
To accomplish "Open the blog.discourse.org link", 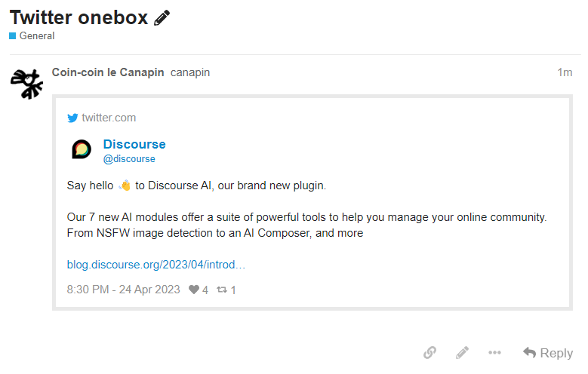I will coord(156,265).
